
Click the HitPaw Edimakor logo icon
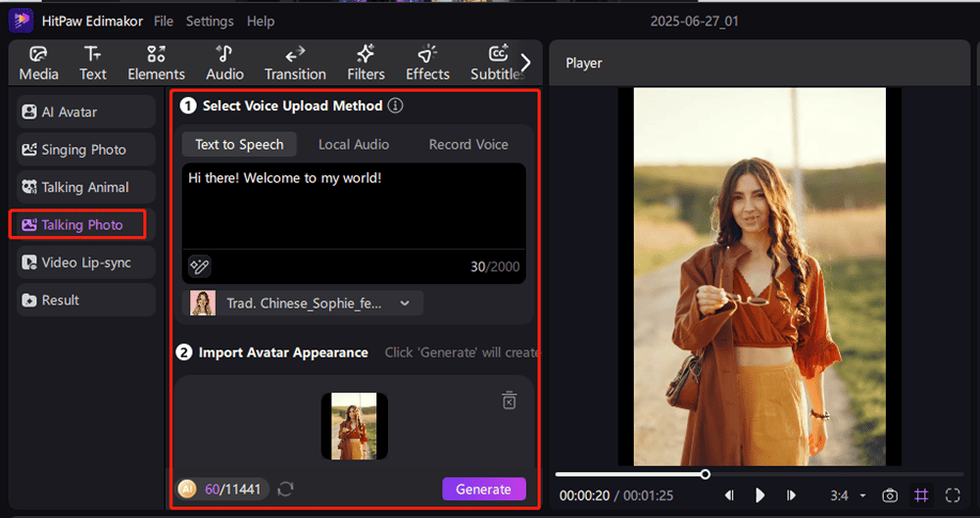pos(21,21)
